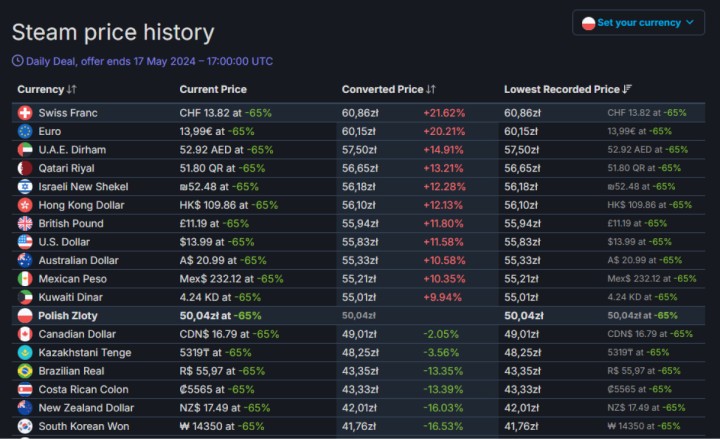Click current price £11.19 at -65%
Screen dimensions: 720x439
(214, 224)
